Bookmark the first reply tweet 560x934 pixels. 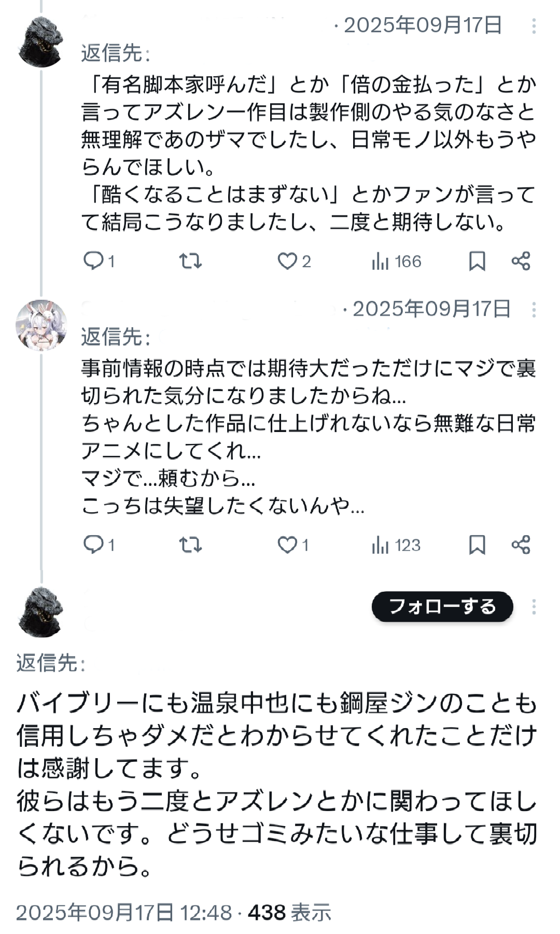coord(477,261)
